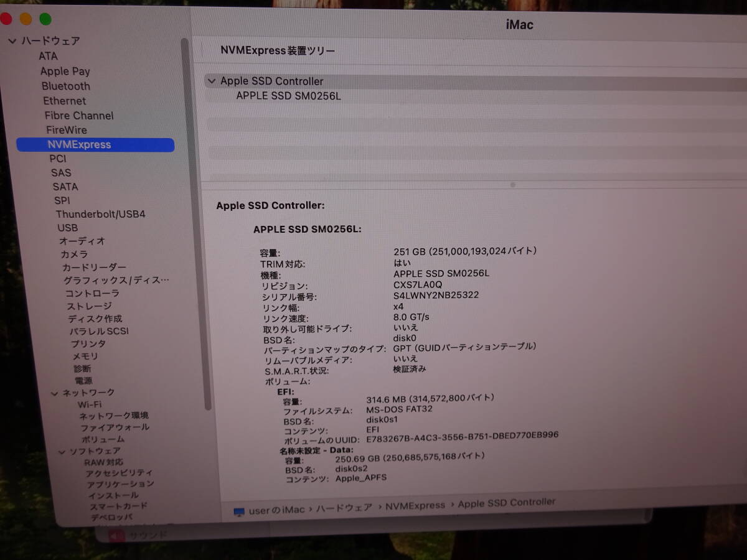Select SATA in the sidebar
The image size is (747, 560).
65,187
